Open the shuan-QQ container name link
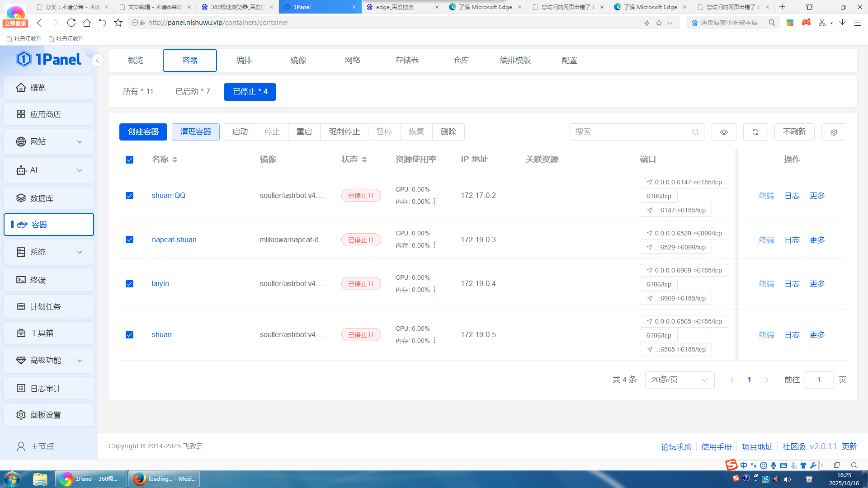 click(x=168, y=195)
